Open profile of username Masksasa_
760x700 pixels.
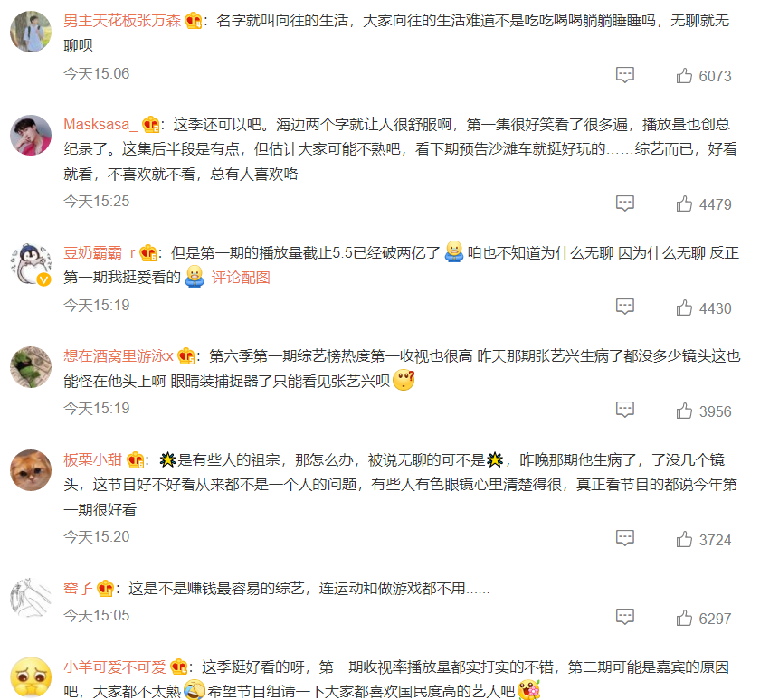(x=100, y=125)
